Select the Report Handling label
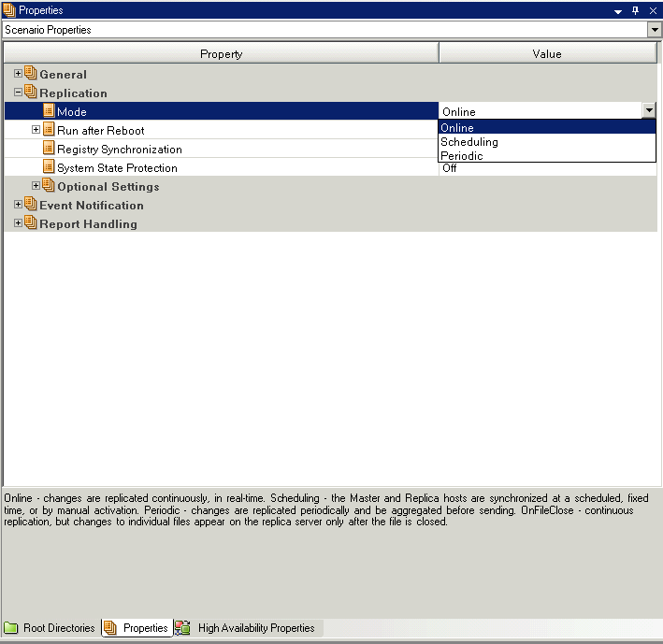The height and width of the screenshot is (644, 663). pyautogui.click(x=89, y=224)
